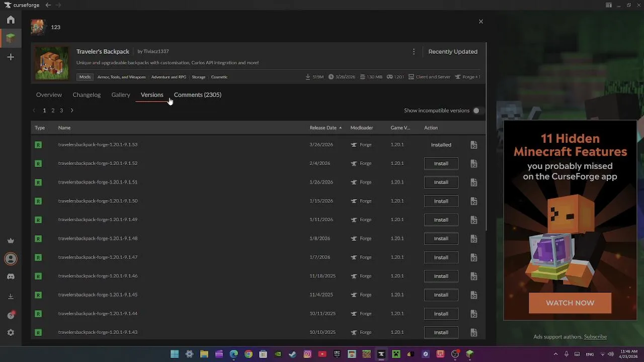Click the versions list vertical scrollbar
Image resolution: width=644 pixels, height=362 pixels.
pos(486,137)
